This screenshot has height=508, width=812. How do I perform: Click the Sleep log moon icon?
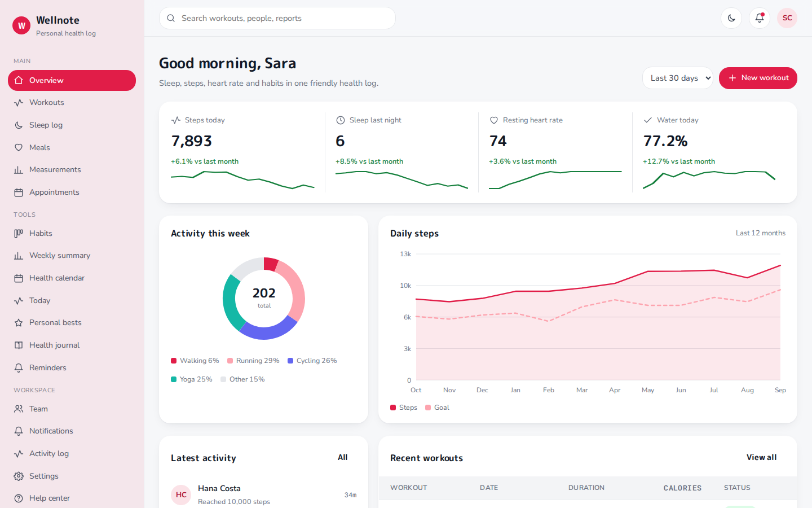pyautogui.click(x=19, y=125)
